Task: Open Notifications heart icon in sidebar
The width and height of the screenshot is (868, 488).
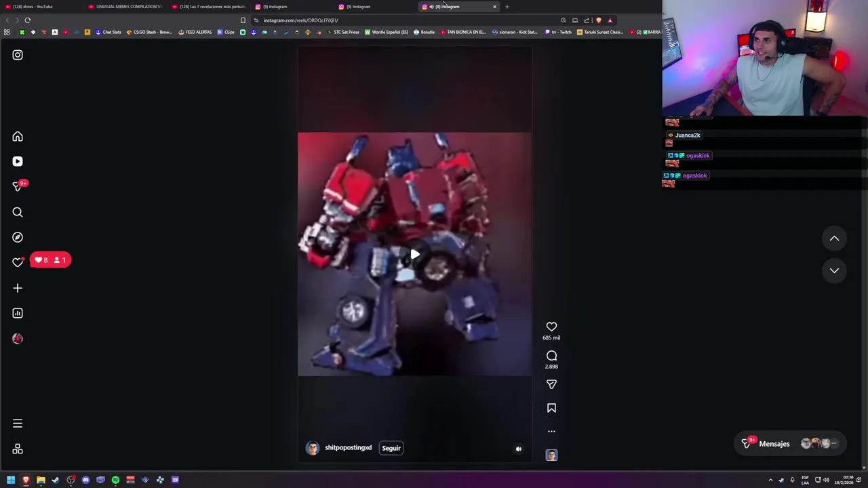Action: pos(18,262)
